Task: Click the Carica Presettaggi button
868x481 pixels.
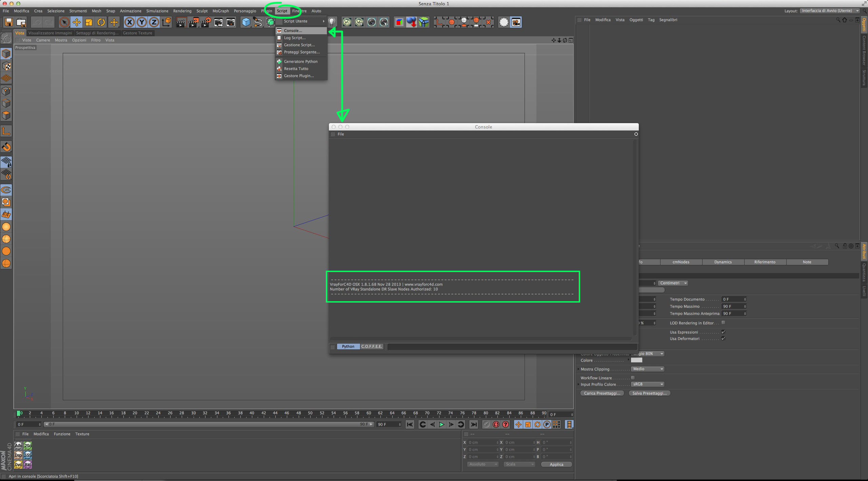Action: (x=602, y=393)
